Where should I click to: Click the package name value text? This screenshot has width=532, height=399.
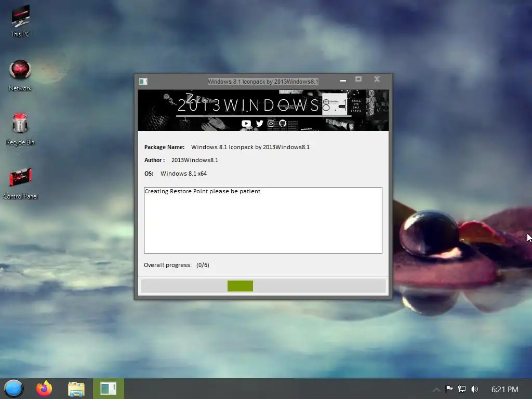pyautogui.click(x=250, y=147)
